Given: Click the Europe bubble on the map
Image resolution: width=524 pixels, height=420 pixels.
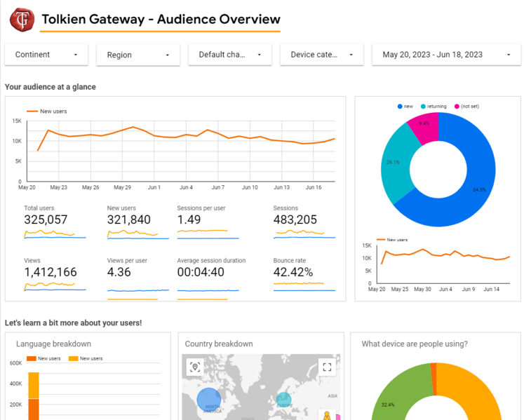Looking at the screenshot, I should click(x=283, y=399).
